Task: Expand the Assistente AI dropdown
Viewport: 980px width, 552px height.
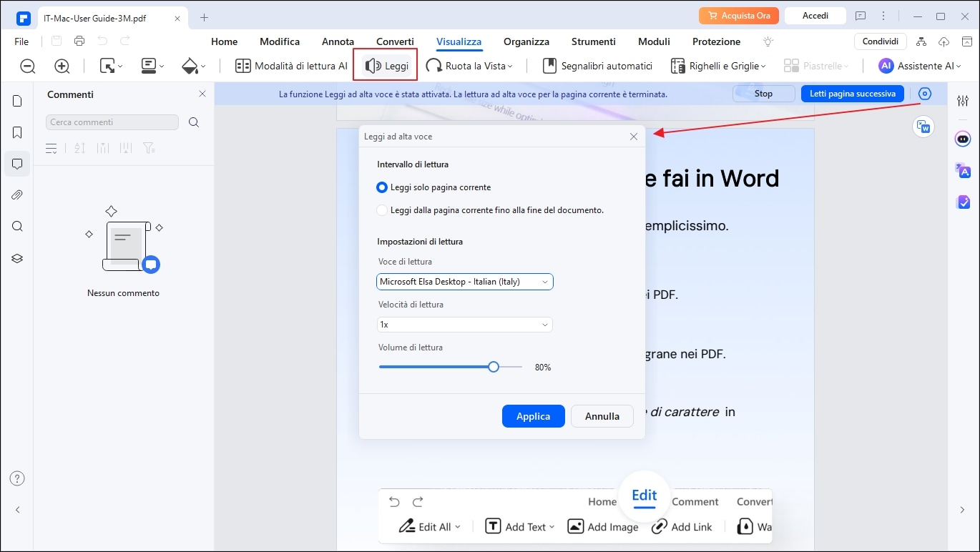Action: [959, 66]
